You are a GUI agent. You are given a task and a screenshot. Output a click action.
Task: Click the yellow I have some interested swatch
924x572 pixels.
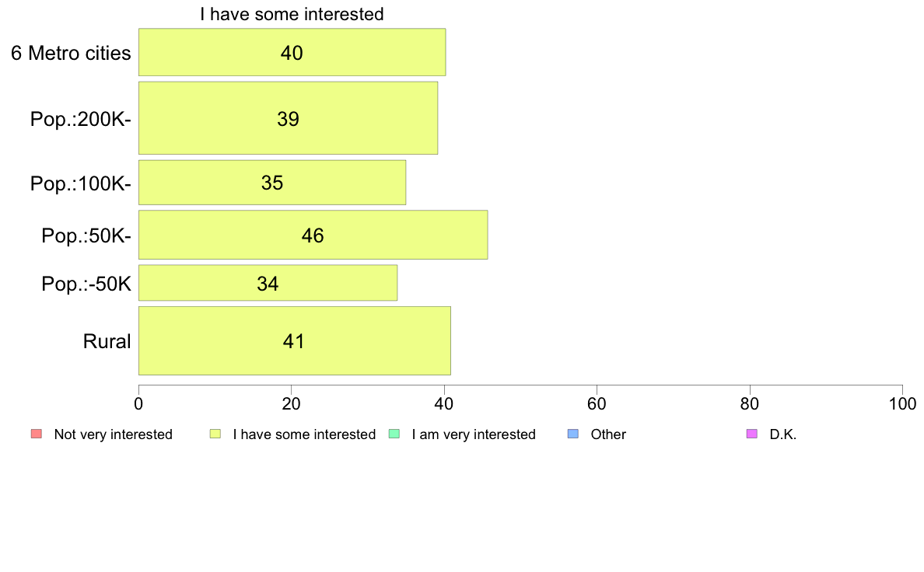point(215,434)
